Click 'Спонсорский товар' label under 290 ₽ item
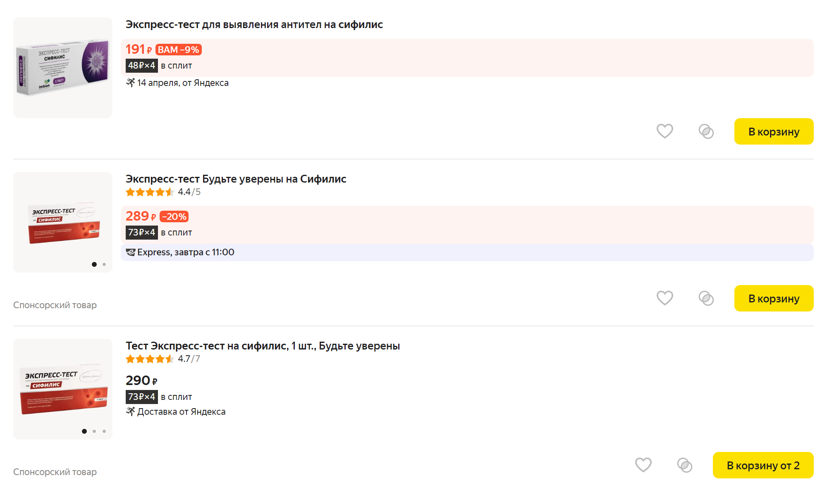 55,472
